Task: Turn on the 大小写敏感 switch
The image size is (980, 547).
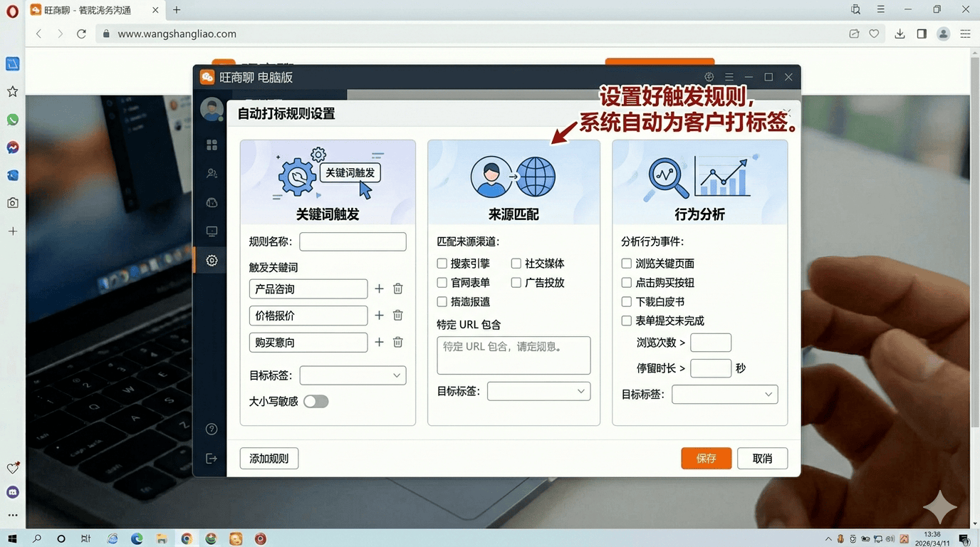Action: (316, 401)
